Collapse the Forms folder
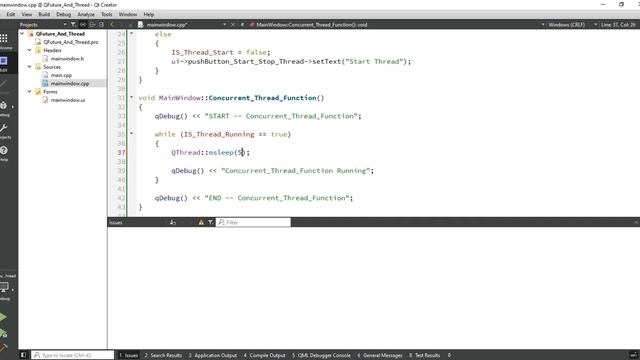640x360 pixels. [x=29, y=91]
